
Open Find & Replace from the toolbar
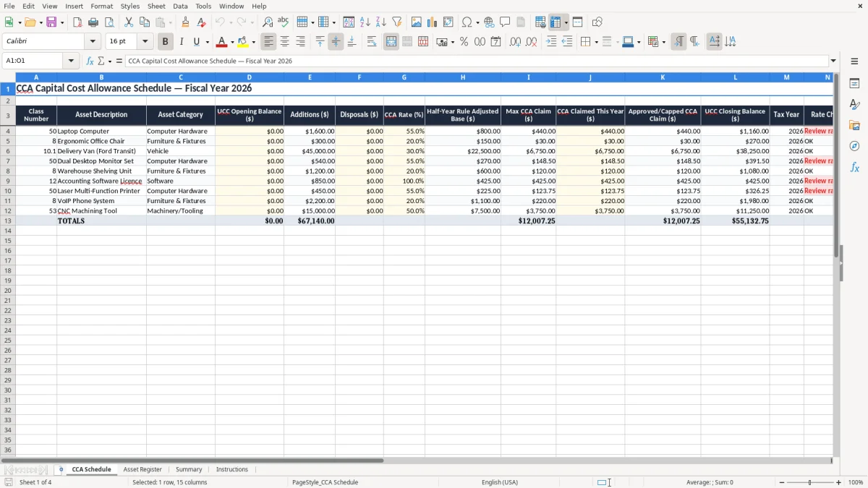tap(268, 22)
